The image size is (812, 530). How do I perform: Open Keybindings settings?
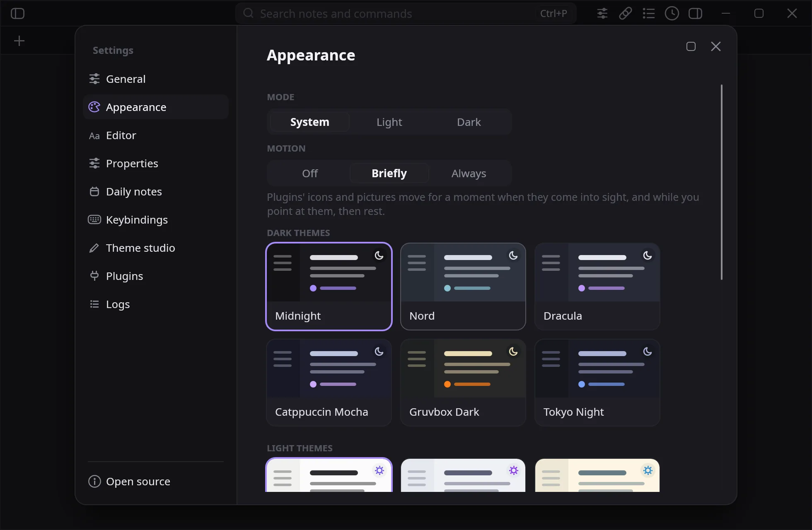[156, 219]
